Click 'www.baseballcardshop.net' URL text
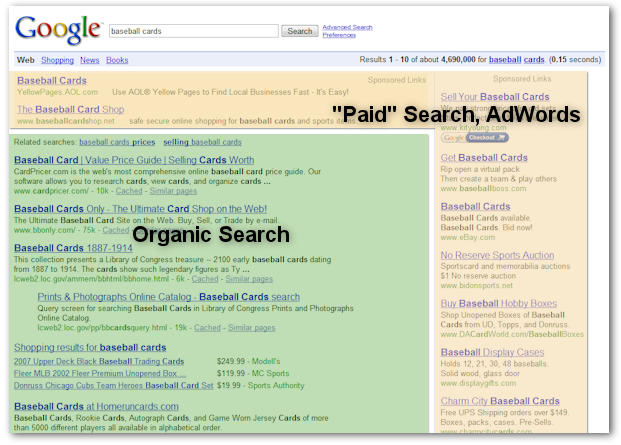This screenshot has height=445, width=621. point(66,121)
